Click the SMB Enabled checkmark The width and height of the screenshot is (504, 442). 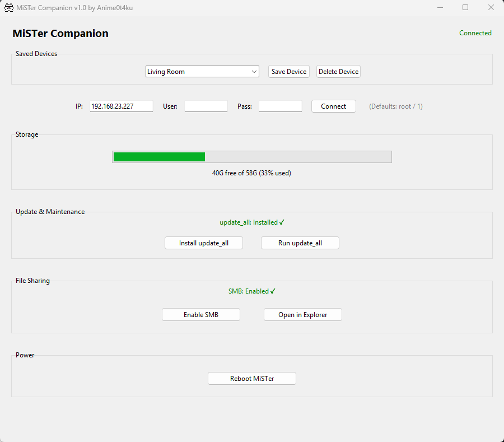tap(273, 291)
